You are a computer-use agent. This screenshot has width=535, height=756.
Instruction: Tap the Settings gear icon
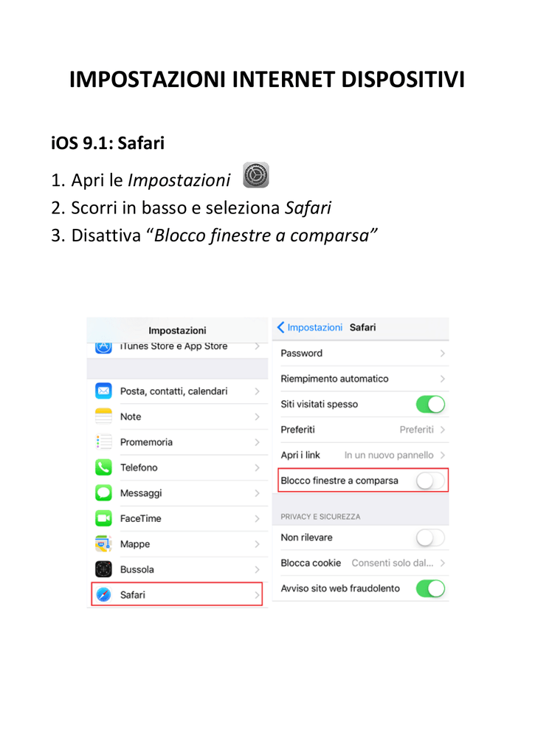[256, 174]
